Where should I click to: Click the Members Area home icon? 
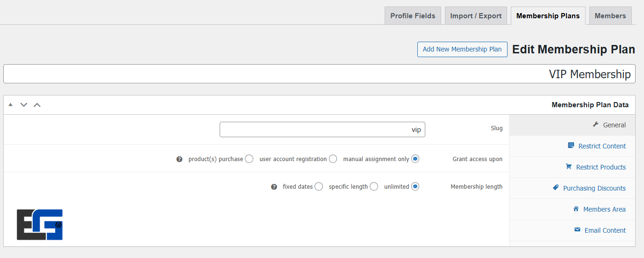point(576,209)
